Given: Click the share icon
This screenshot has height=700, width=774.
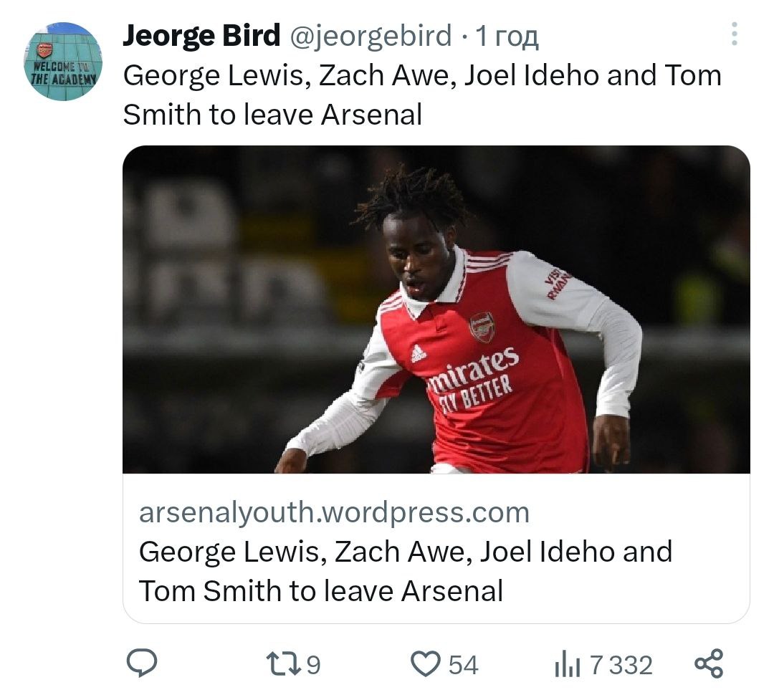Looking at the screenshot, I should coord(709,663).
